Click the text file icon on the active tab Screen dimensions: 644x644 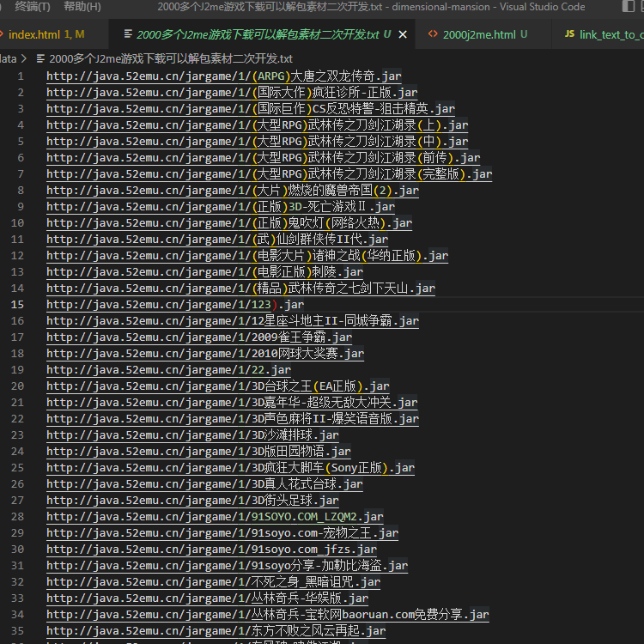(x=128, y=34)
